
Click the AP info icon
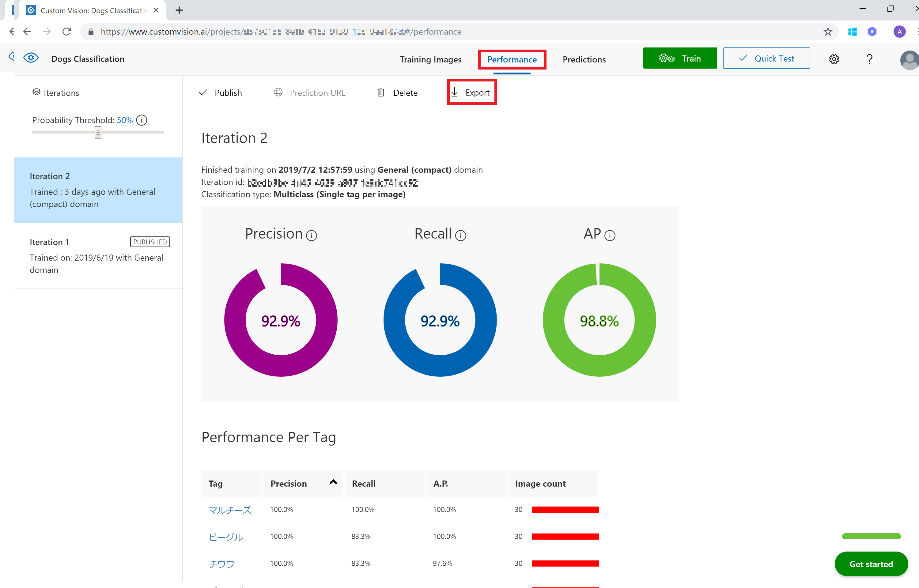[x=610, y=236]
